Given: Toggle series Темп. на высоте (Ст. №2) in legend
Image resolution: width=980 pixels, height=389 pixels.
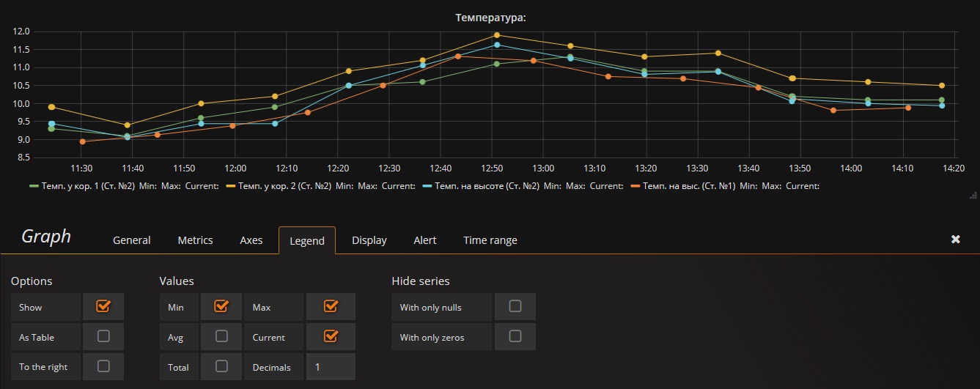Looking at the screenshot, I should (x=487, y=186).
